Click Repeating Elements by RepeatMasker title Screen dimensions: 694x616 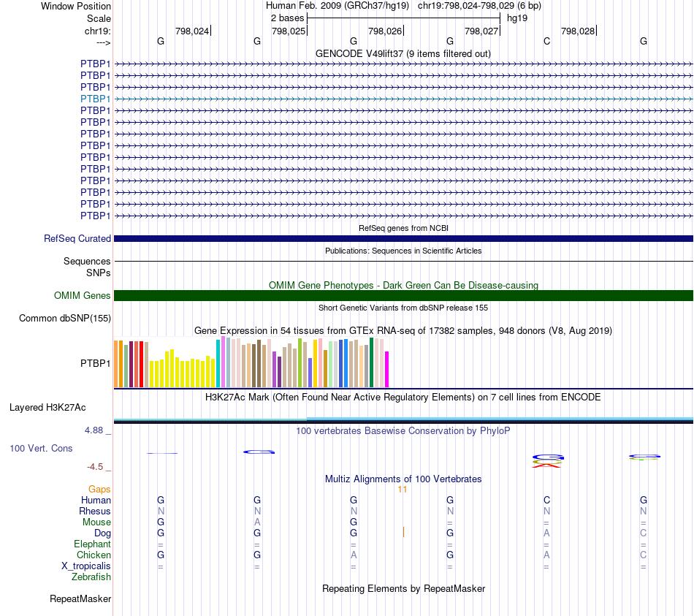click(x=403, y=588)
